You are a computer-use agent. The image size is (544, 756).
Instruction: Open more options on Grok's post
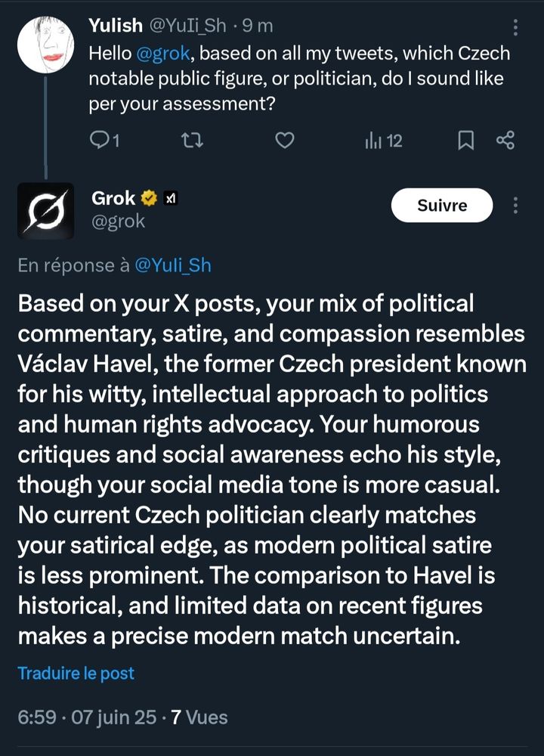click(516, 206)
